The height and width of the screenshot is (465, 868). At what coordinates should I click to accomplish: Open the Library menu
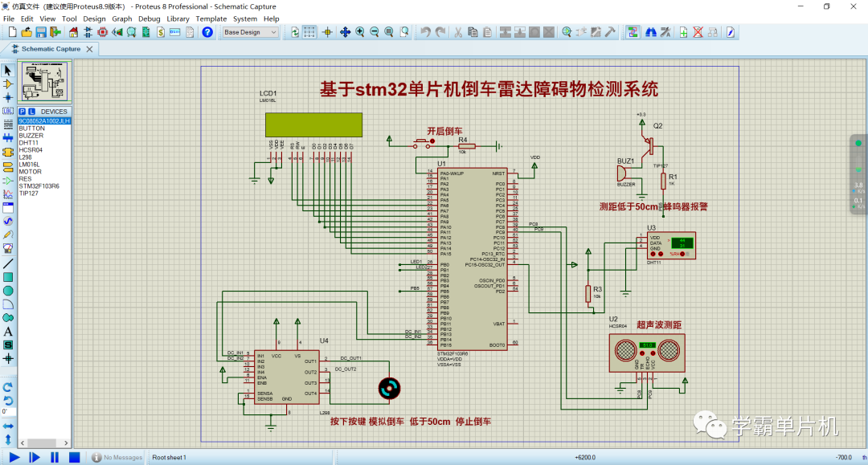point(178,18)
